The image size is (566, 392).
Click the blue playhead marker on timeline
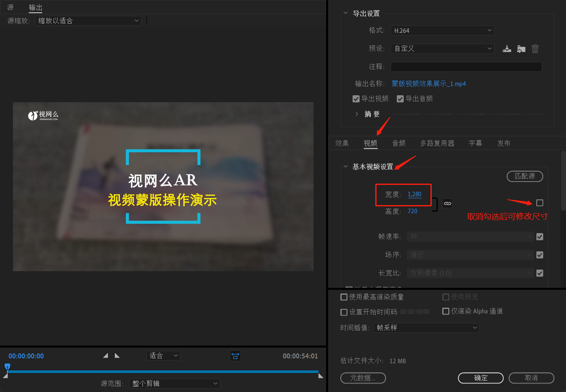[x=7, y=367]
